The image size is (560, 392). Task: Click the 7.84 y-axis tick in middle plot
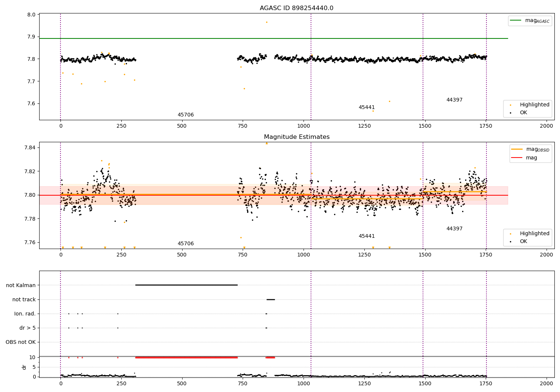(x=30, y=147)
